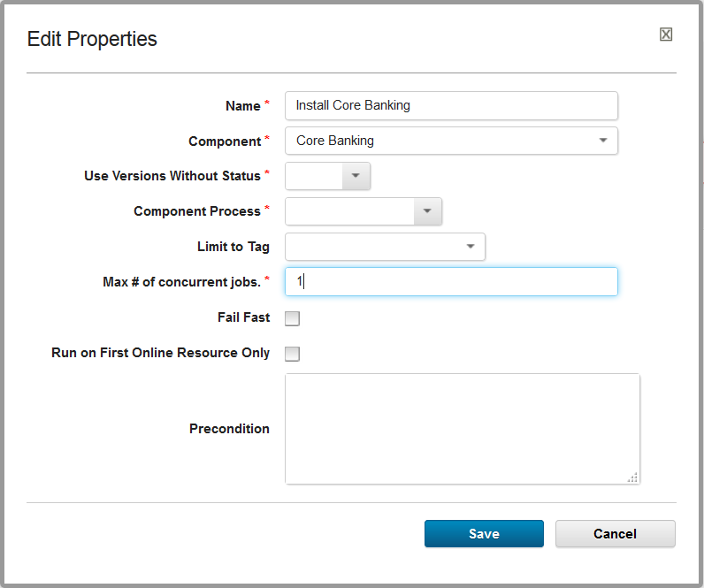Save the edited properties
Screen dimensions: 704x588
click(484, 533)
